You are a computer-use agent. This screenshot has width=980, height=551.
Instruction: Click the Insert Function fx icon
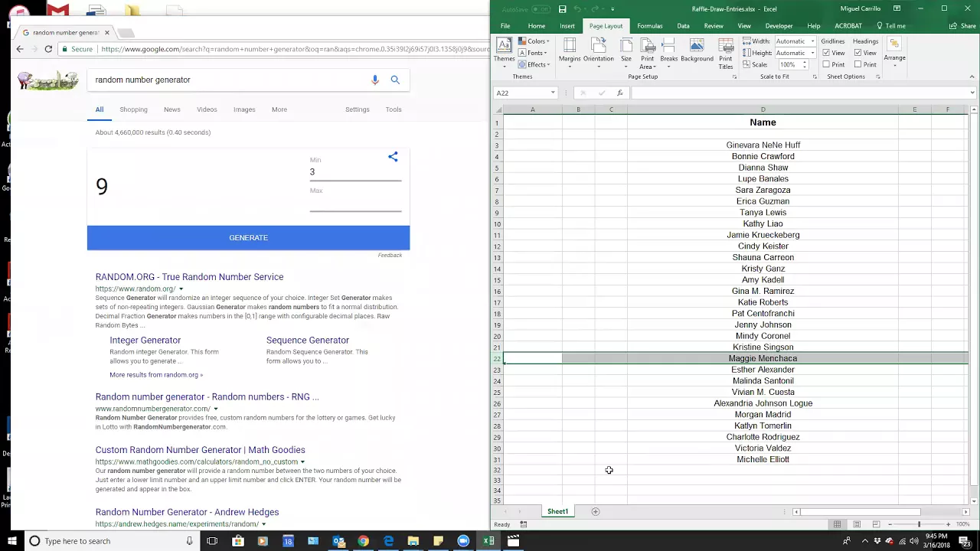click(620, 93)
